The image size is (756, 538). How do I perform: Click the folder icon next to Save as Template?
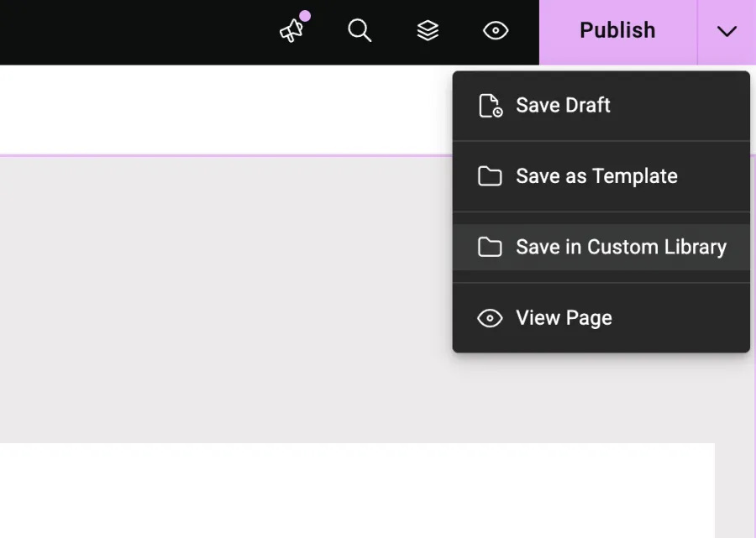pos(490,176)
